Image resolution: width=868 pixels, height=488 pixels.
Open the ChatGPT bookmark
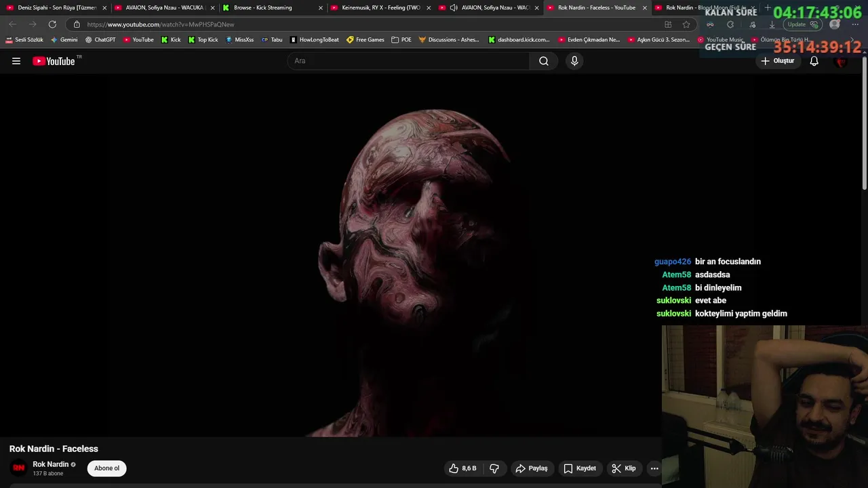100,40
